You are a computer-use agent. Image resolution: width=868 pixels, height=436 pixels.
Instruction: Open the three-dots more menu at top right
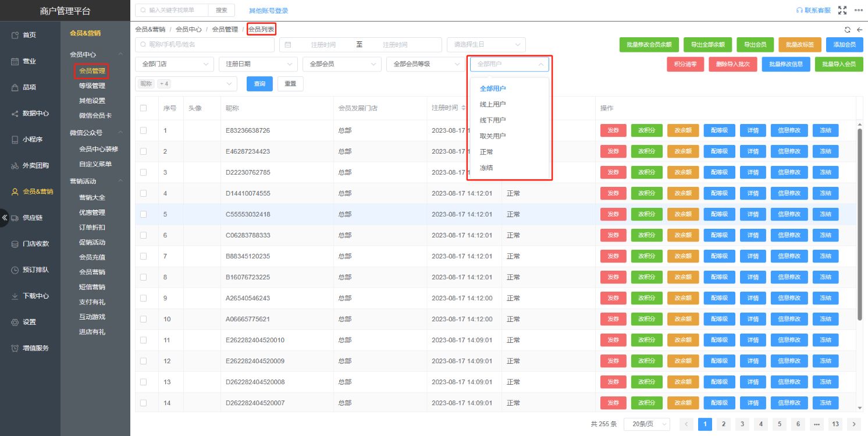[858, 10]
